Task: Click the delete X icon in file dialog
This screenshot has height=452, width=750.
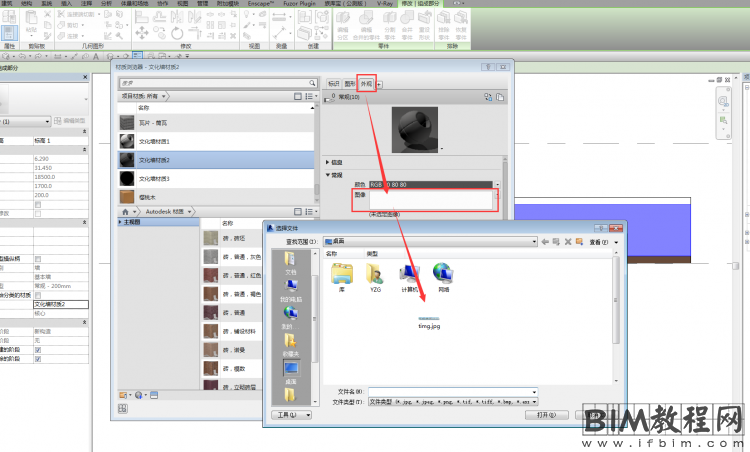Action: point(569,242)
